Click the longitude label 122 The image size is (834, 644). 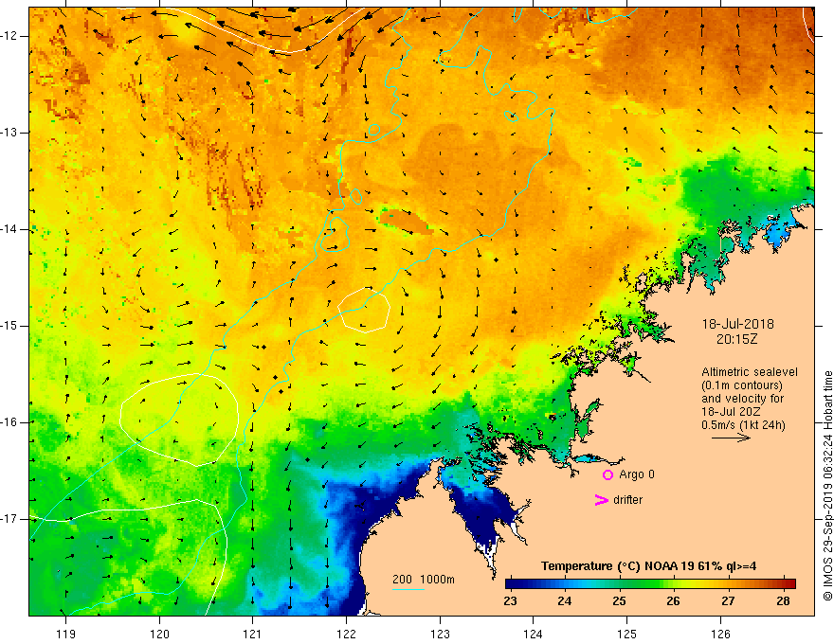click(346, 634)
